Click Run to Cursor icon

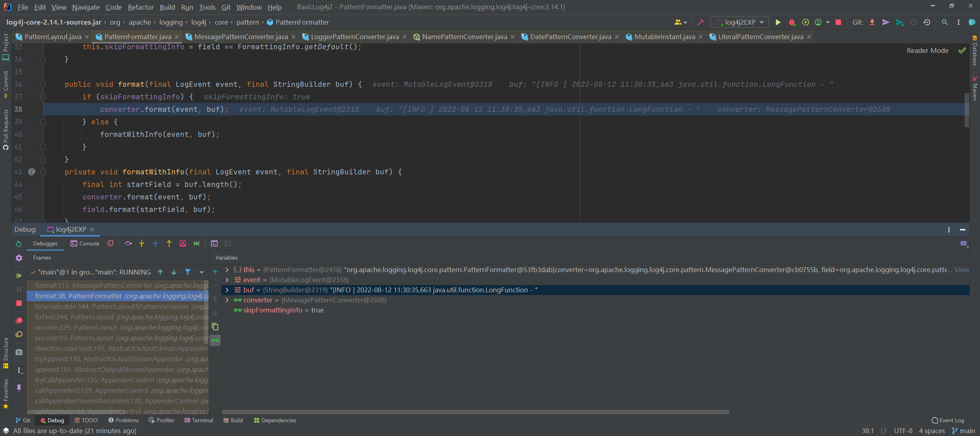tap(197, 243)
